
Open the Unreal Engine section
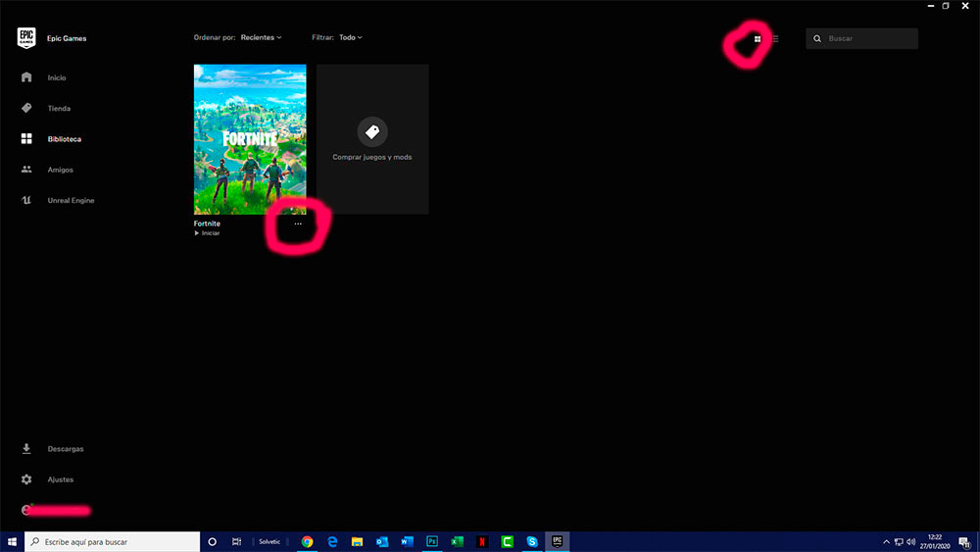71,200
